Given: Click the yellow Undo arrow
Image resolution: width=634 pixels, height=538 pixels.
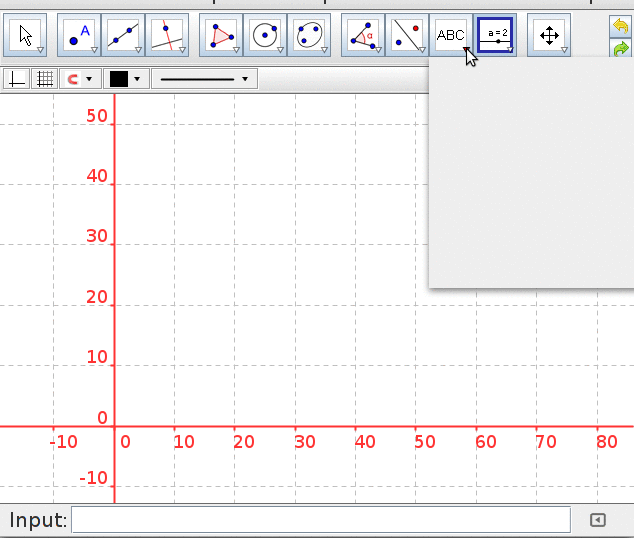Looking at the screenshot, I should (620, 26).
